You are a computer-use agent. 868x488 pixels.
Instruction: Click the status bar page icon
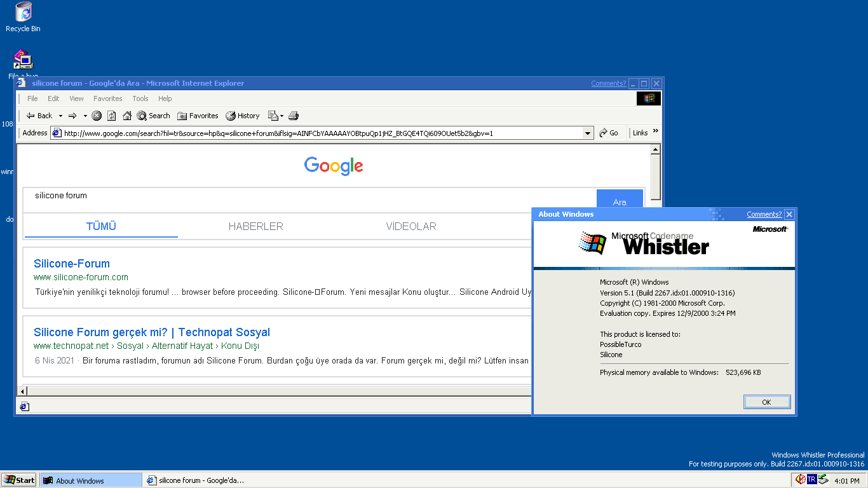point(24,407)
